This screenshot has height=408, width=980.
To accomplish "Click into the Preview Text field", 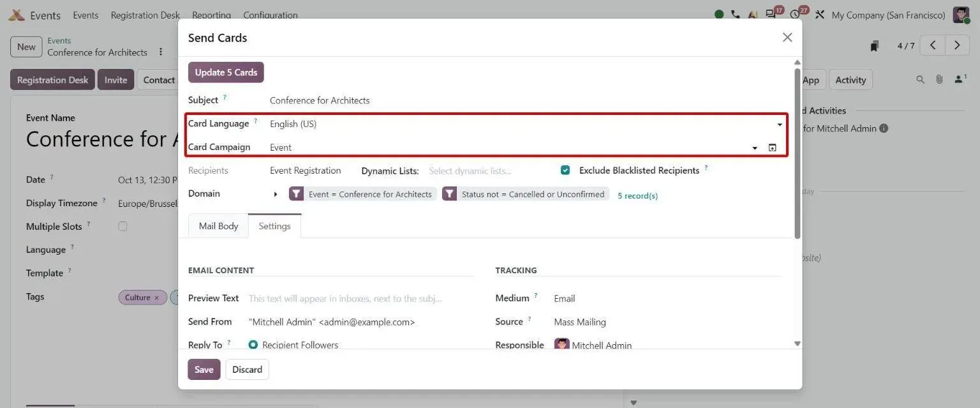I will pos(360,298).
